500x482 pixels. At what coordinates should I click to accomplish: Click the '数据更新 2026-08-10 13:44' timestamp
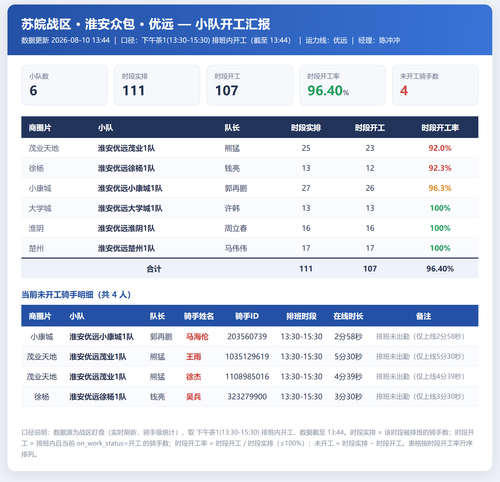(x=65, y=40)
